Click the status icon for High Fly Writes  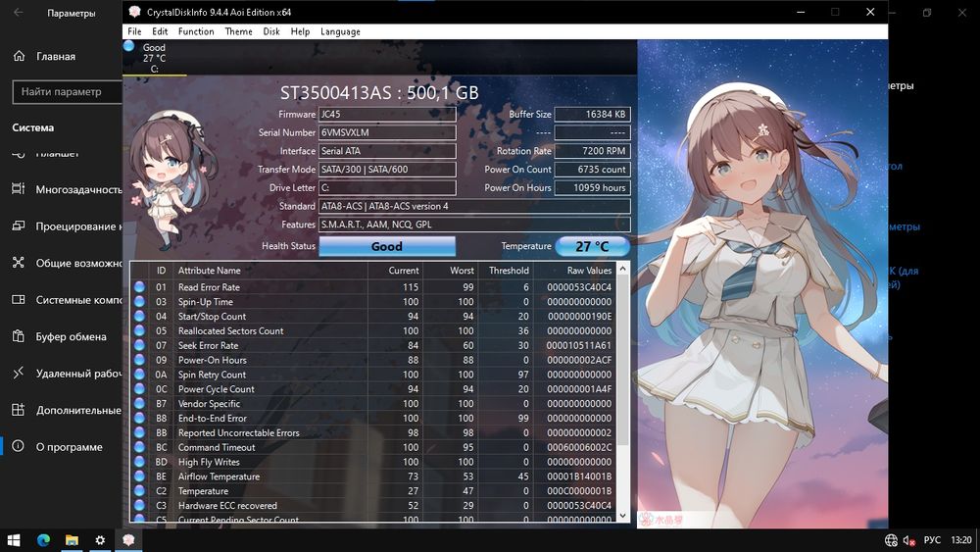pyautogui.click(x=139, y=462)
